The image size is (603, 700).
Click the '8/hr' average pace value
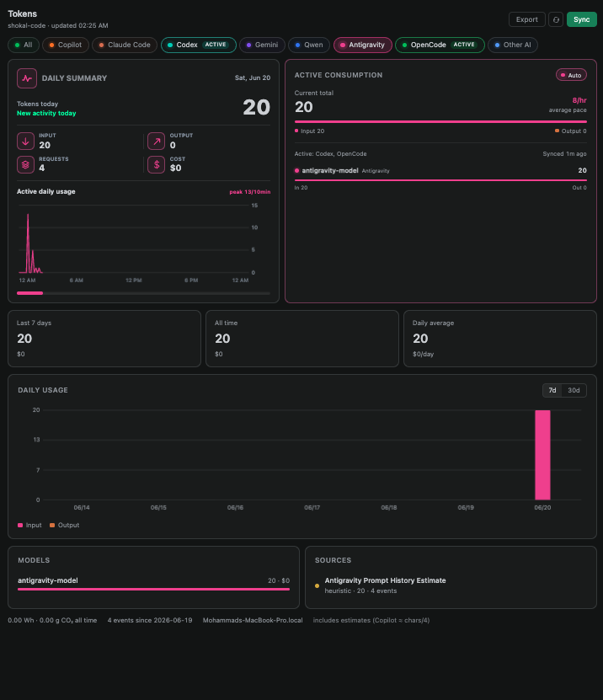[x=579, y=100]
